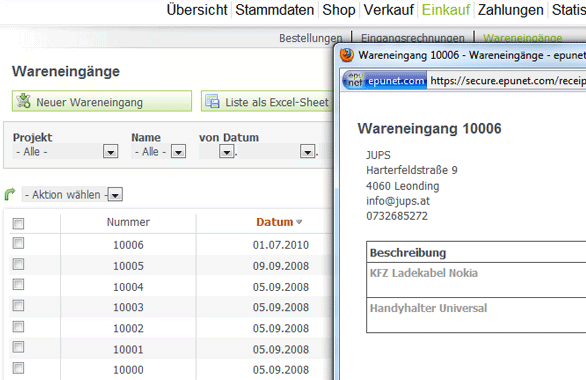Click the phone number 0732685272

(397, 216)
